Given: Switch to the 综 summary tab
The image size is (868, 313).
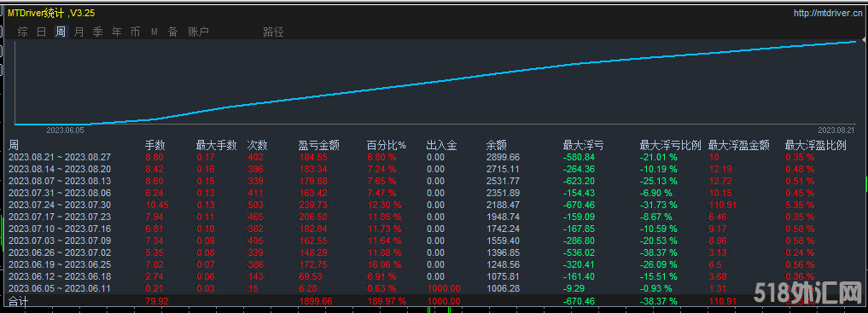Looking at the screenshot, I should click(x=23, y=32).
